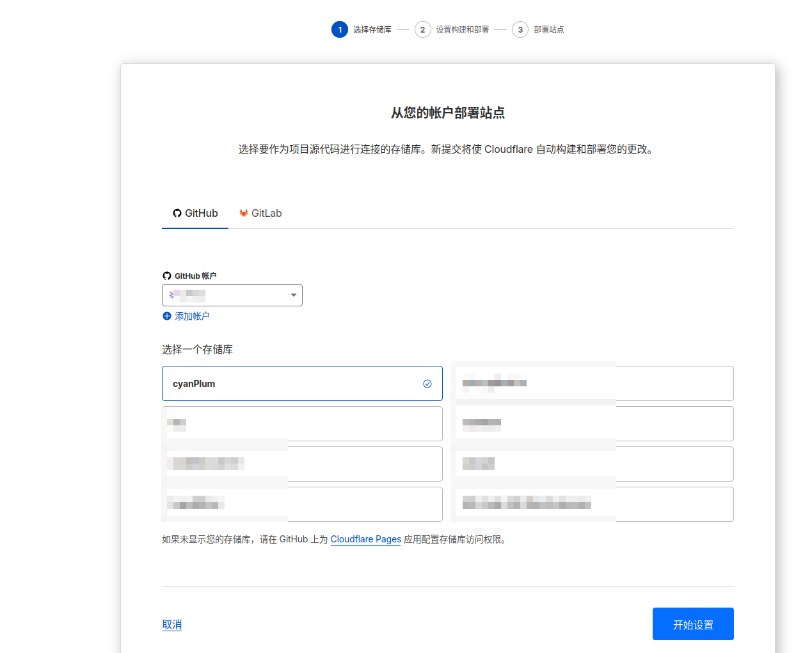Click the 添加帐户 link
This screenshot has width=812, height=653.
192,316
